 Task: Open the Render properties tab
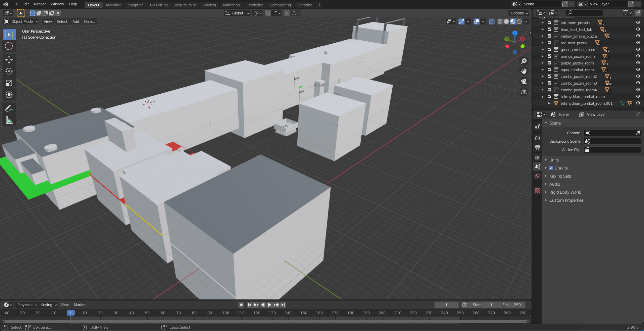pyautogui.click(x=538, y=138)
